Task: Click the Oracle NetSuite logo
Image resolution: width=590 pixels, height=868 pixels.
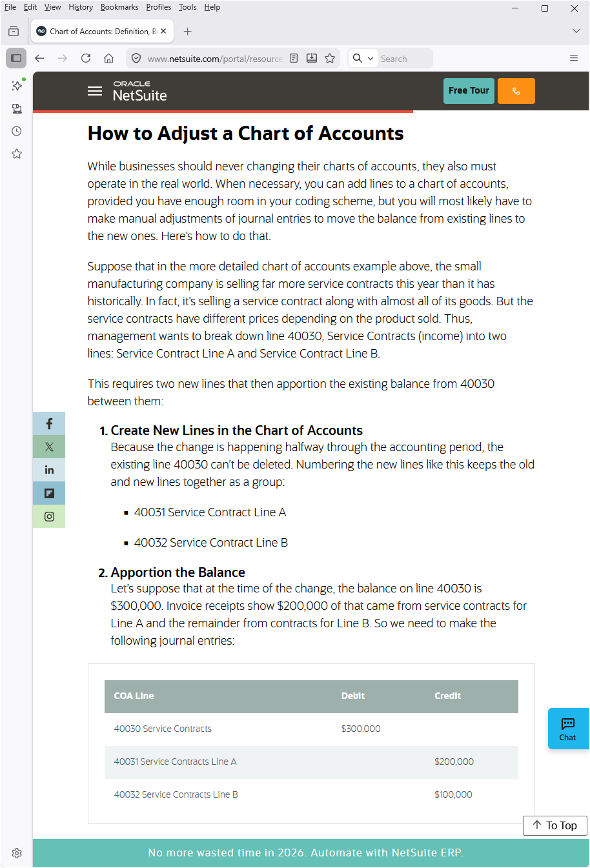Action: 140,92
